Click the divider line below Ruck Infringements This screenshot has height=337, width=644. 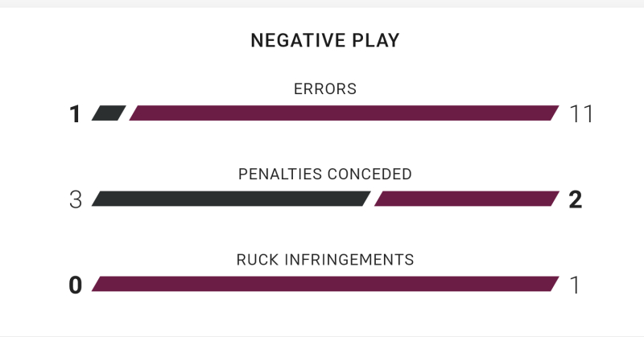pos(322,336)
